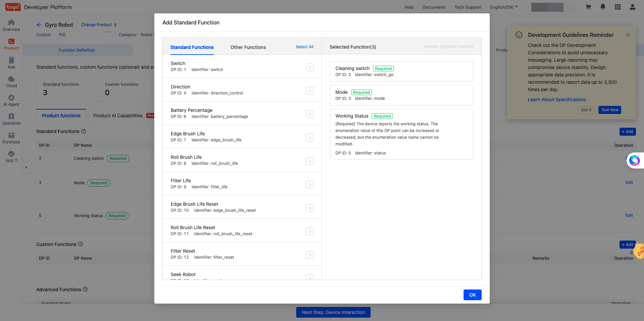Switch to the Standard Functions tab
Screen dimensions: 644x321
click(192, 47)
